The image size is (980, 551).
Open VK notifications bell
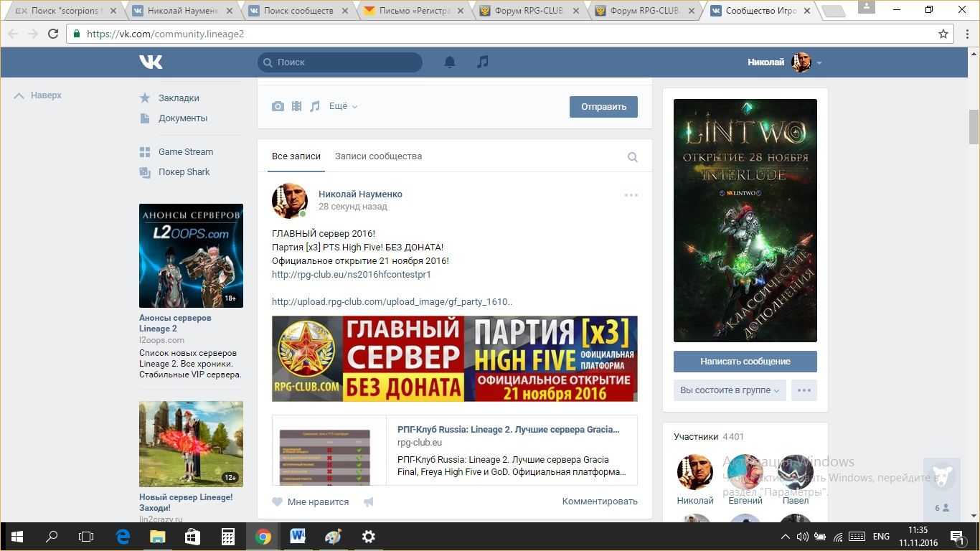pyautogui.click(x=450, y=62)
